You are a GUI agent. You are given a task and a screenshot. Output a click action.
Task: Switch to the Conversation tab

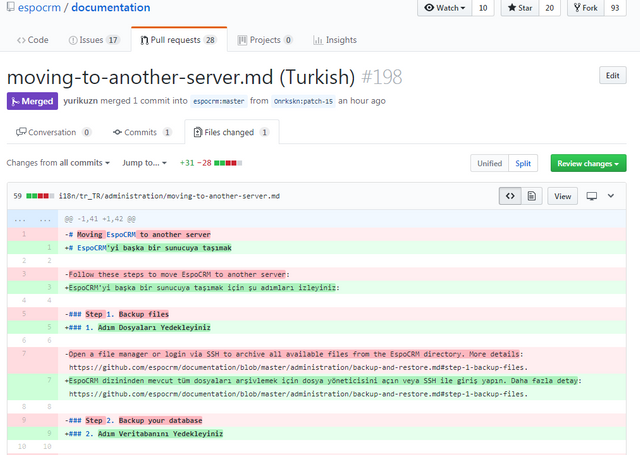[x=53, y=132]
